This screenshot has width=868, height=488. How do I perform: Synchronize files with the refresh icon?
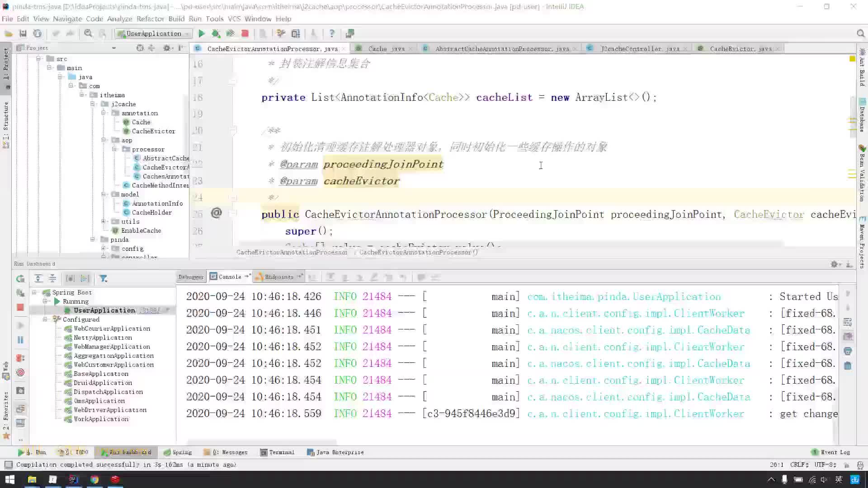pos(38,33)
